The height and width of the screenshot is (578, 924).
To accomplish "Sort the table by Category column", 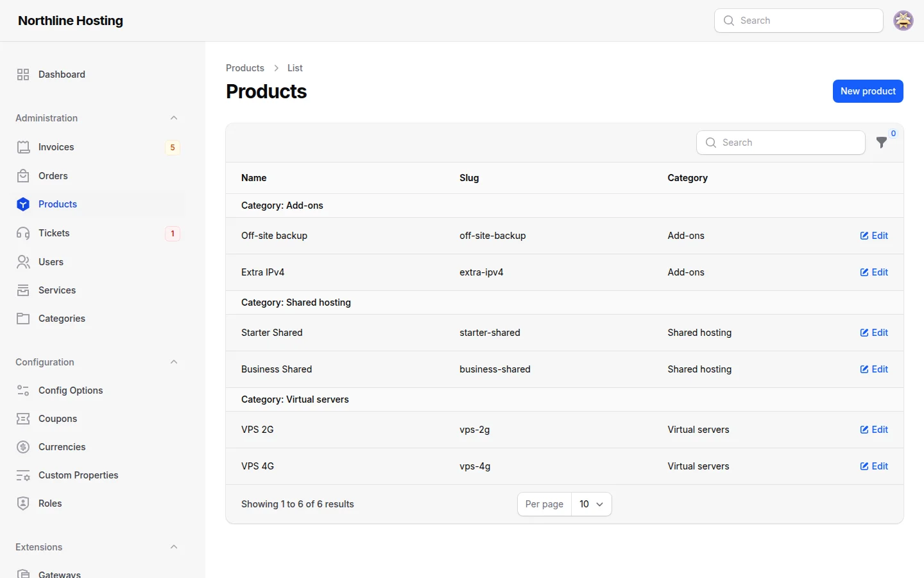I will pyautogui.click(x=687, y=178).
